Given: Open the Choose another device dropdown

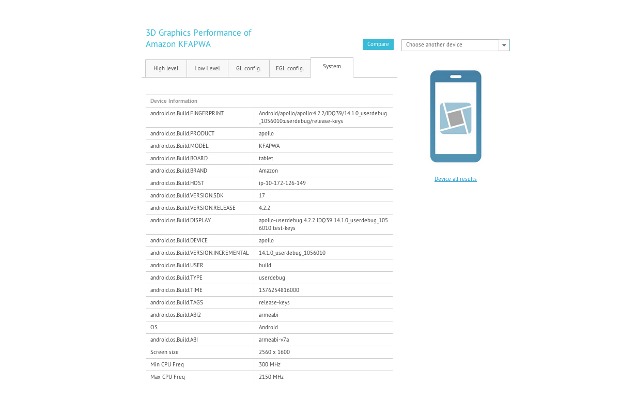Looking at the screenshot, I should coord(455,45).
